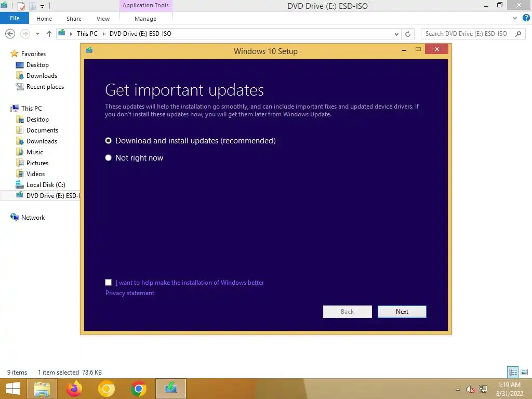Switch to the View ribbon tab
This screenshot has width=532, height=399.
[x=103, y=19]
